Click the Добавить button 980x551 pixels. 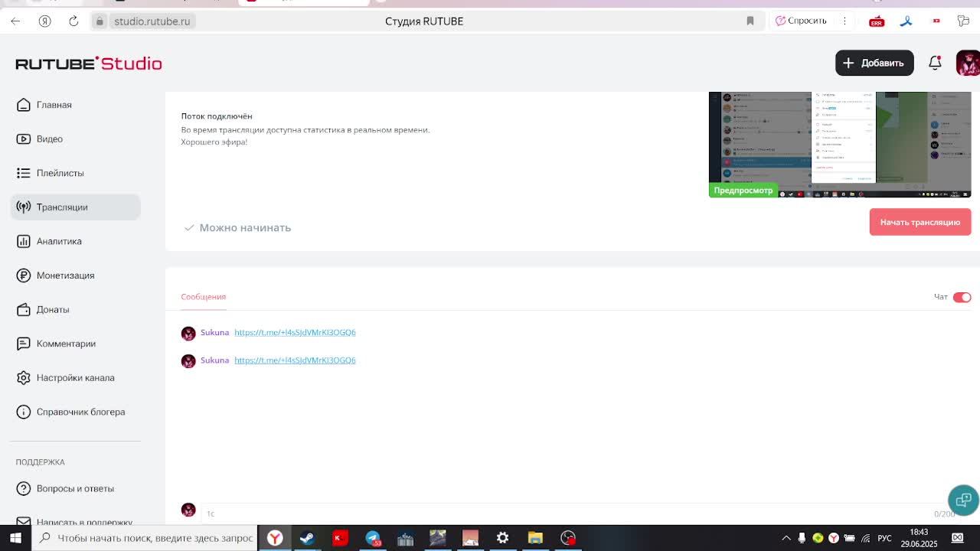[x=874, y=63]
